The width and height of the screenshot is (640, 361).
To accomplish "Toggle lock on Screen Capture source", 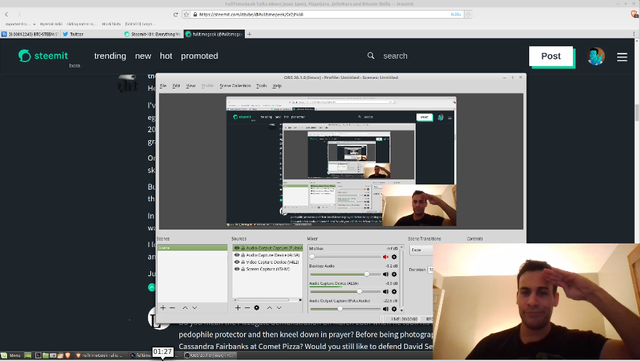I will pos(243,269).
